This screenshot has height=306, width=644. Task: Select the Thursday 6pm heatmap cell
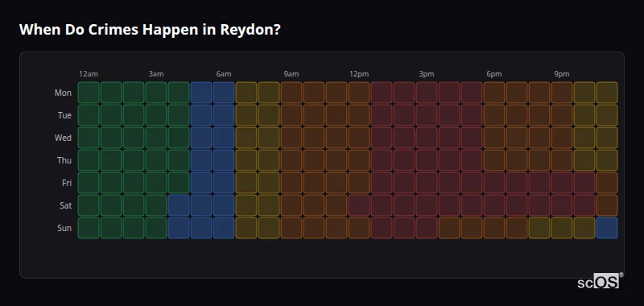click(494, 160)
